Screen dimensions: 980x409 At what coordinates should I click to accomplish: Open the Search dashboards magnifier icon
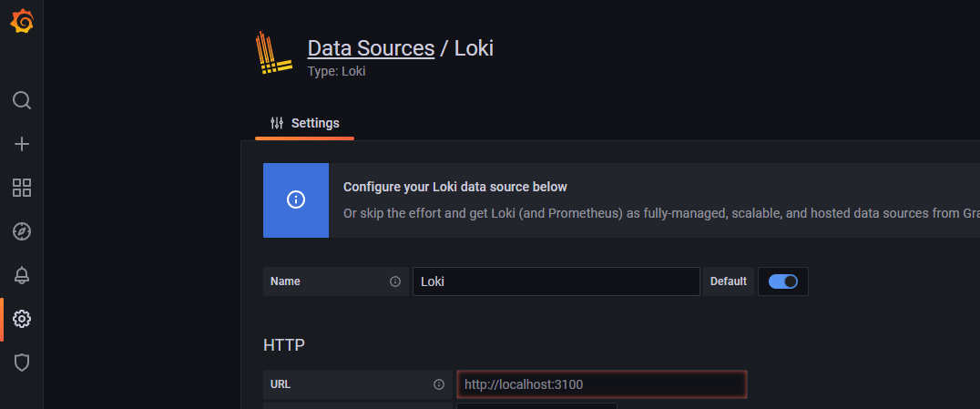(x=22, y=100)
